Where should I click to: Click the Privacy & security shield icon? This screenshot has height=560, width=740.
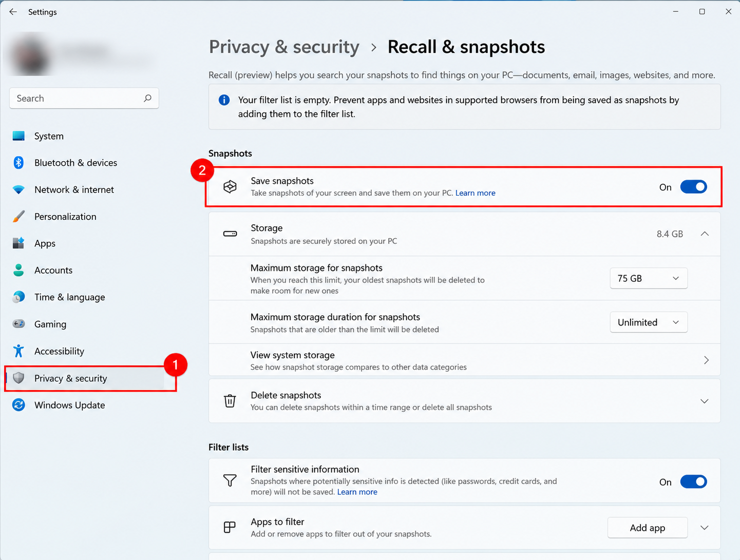point(18,378)
